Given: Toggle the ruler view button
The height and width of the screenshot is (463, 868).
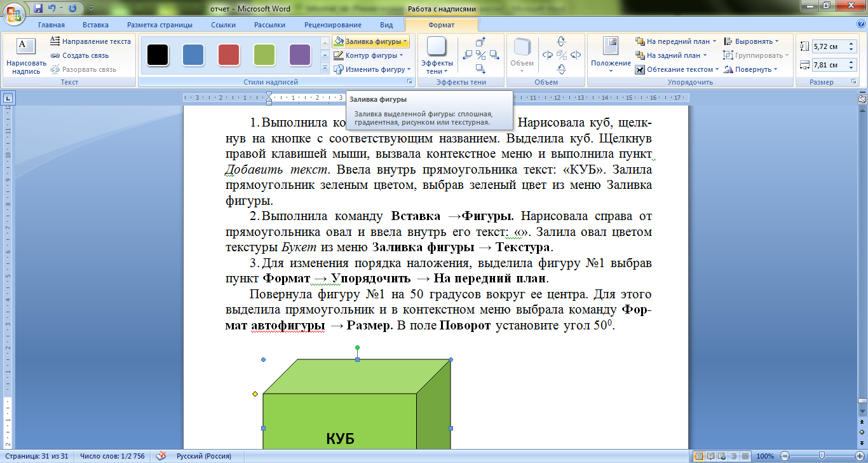Looking at the screenshot, I should coord(862,98).
